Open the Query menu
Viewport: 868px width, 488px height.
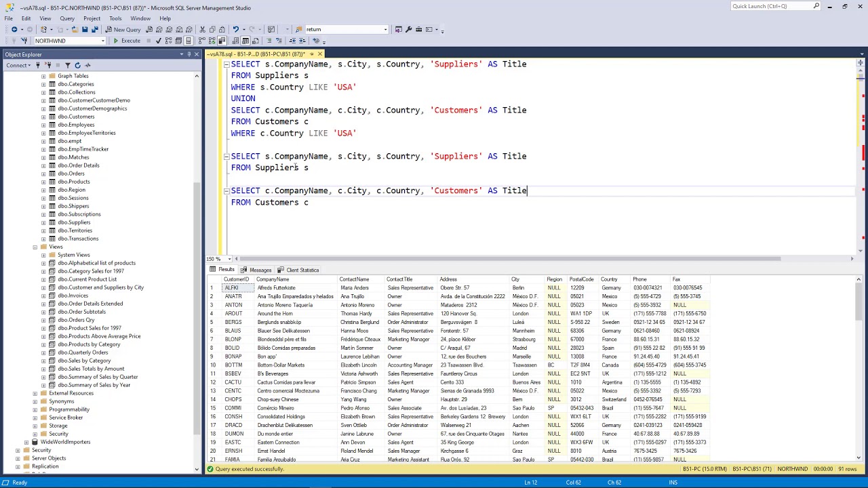67,18
